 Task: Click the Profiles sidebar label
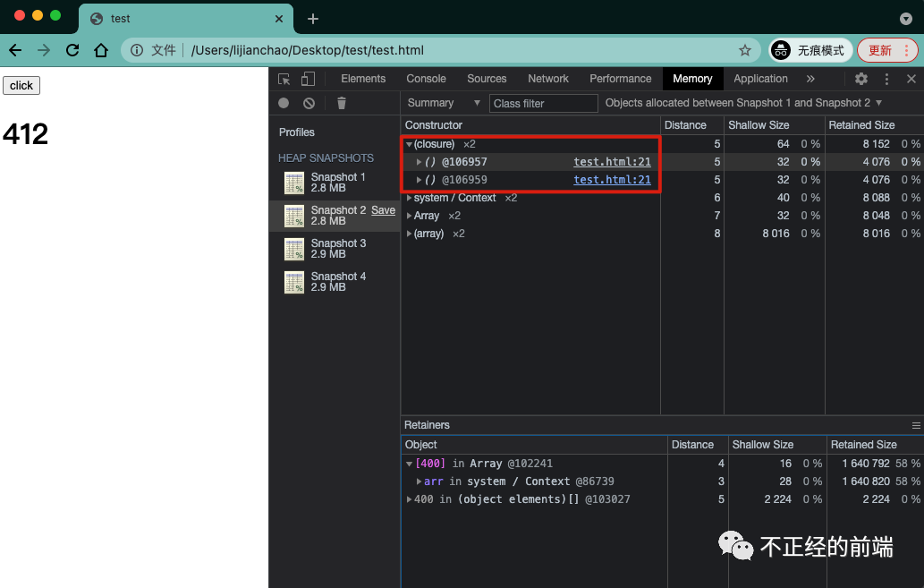pyautogui.click(x=296, y=132)
